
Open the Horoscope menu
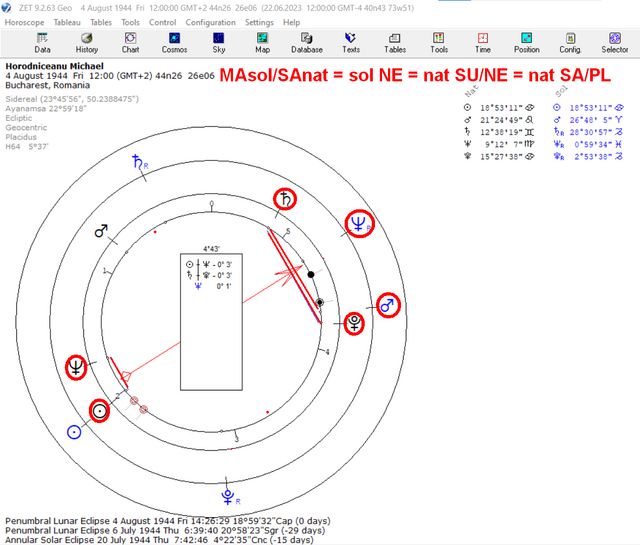tap(24, 22)
